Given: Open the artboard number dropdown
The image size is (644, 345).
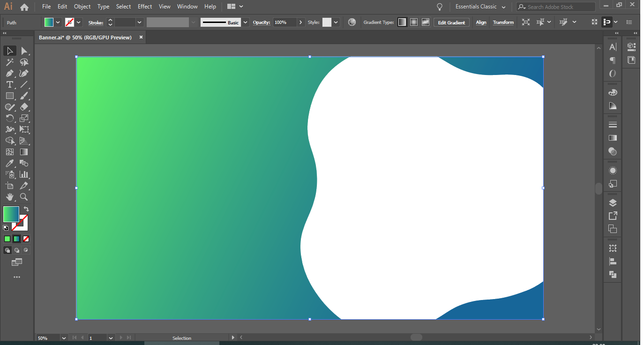Looking at the screenshot, I should (111, 337).
